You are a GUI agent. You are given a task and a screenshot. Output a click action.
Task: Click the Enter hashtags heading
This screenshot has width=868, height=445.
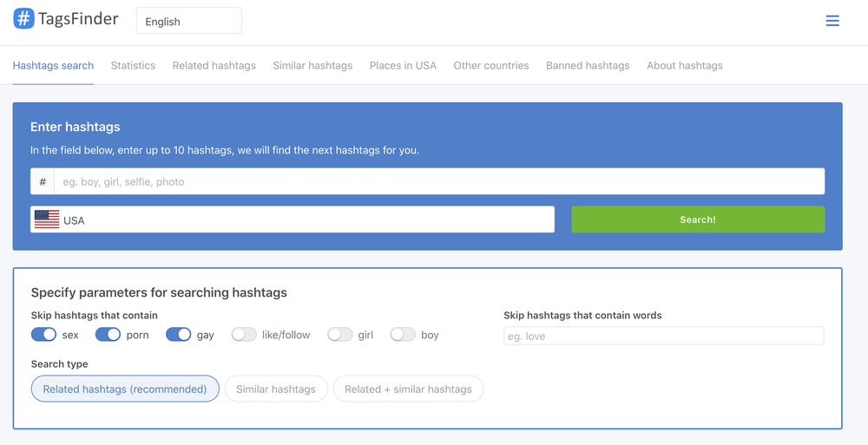click(x=76, y=127)
